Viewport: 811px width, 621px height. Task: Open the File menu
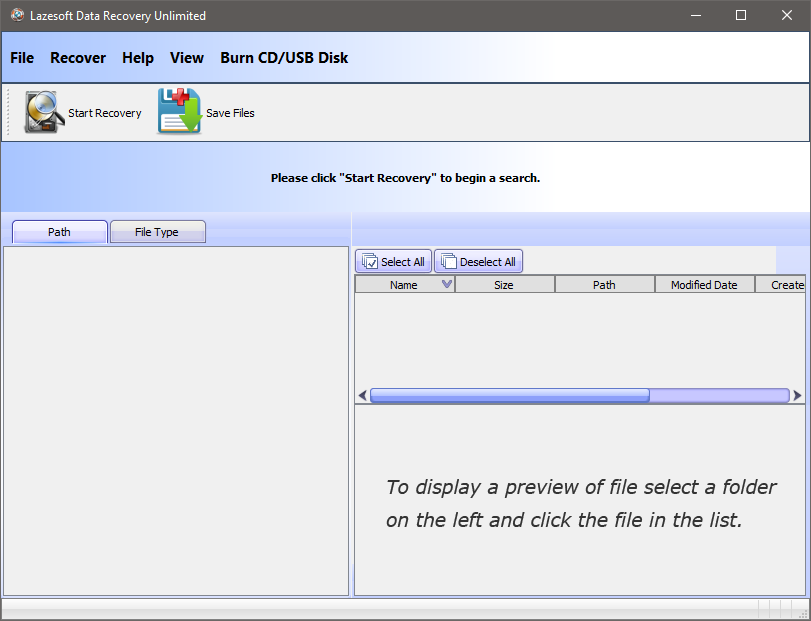tap(22, 58)
